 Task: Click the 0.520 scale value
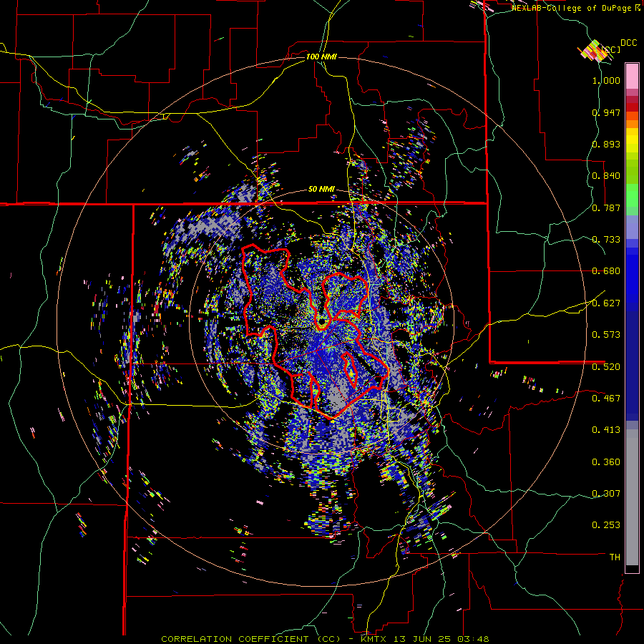(606, 367)
